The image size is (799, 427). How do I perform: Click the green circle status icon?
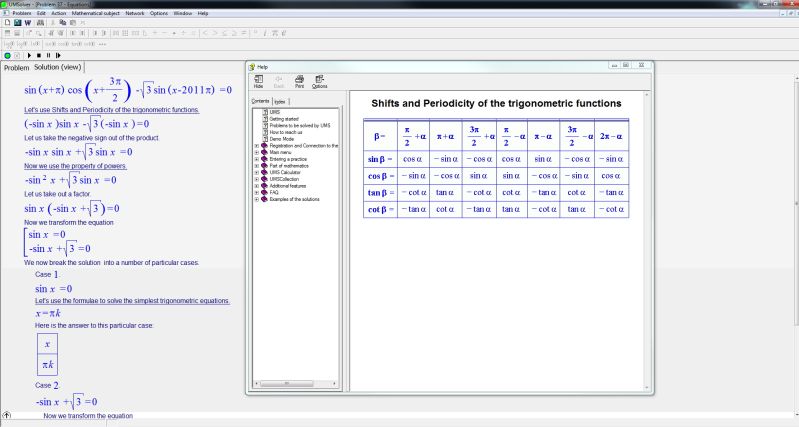coord(7,55)
